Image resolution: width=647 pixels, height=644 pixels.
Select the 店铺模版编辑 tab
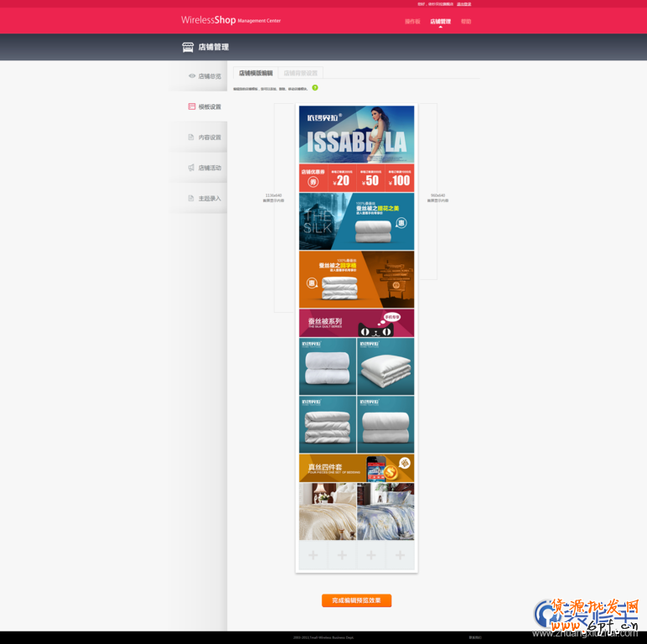point(256,73)
